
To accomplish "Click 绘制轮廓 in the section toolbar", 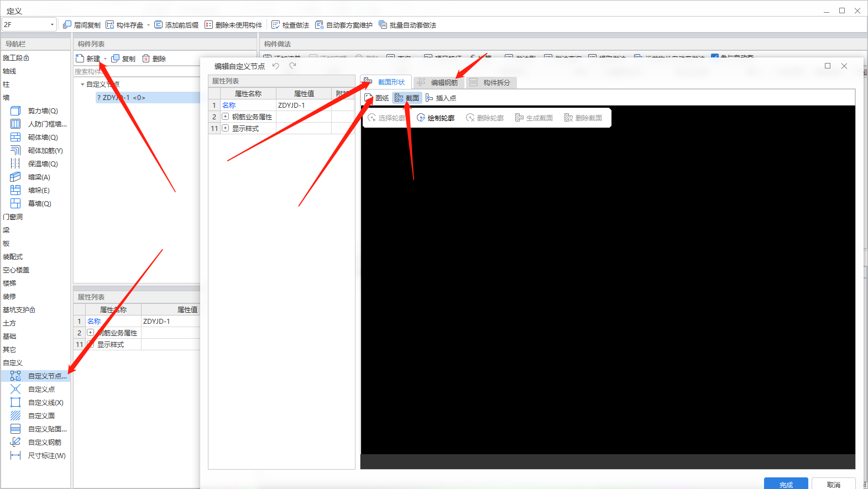I will pyautogui.click(x=436, y=118).
